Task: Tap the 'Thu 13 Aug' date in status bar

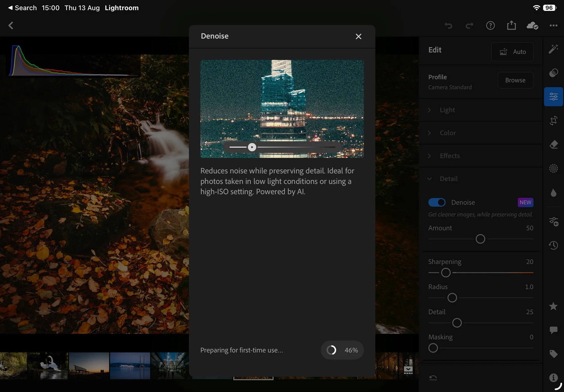Action: click(x=82, y=8)
